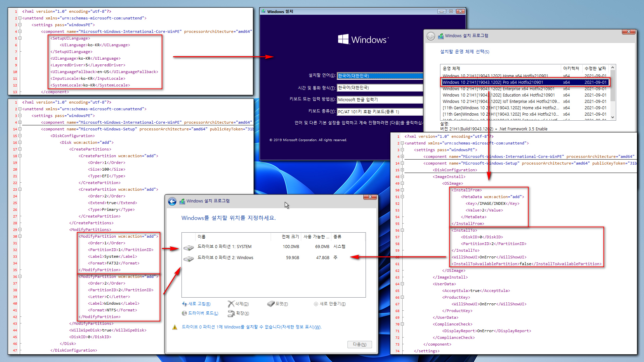The height and width of the screenshot is (362, 644).
Task: Click OS list scrollbar up arrow
Action: [612, 67]
